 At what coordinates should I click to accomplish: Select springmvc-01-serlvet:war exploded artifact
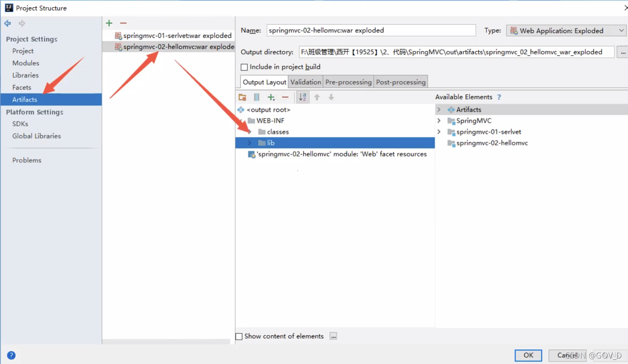pos(168,36)
